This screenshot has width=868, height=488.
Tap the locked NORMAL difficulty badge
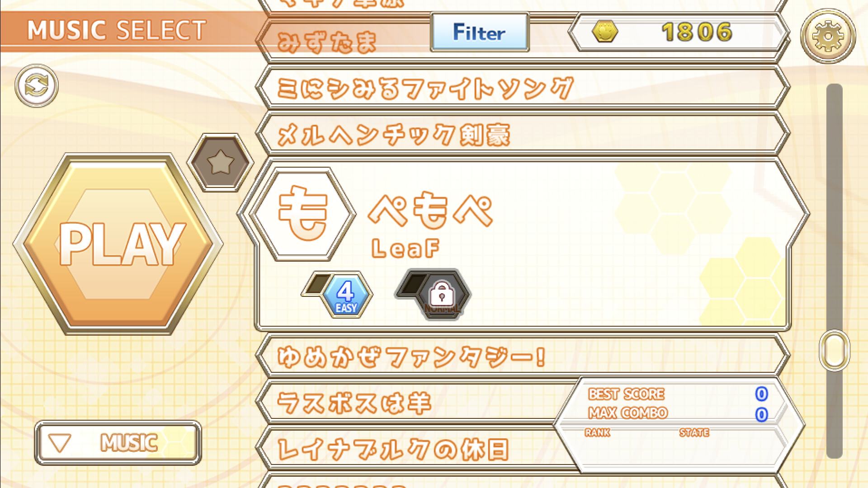(441, 296)
